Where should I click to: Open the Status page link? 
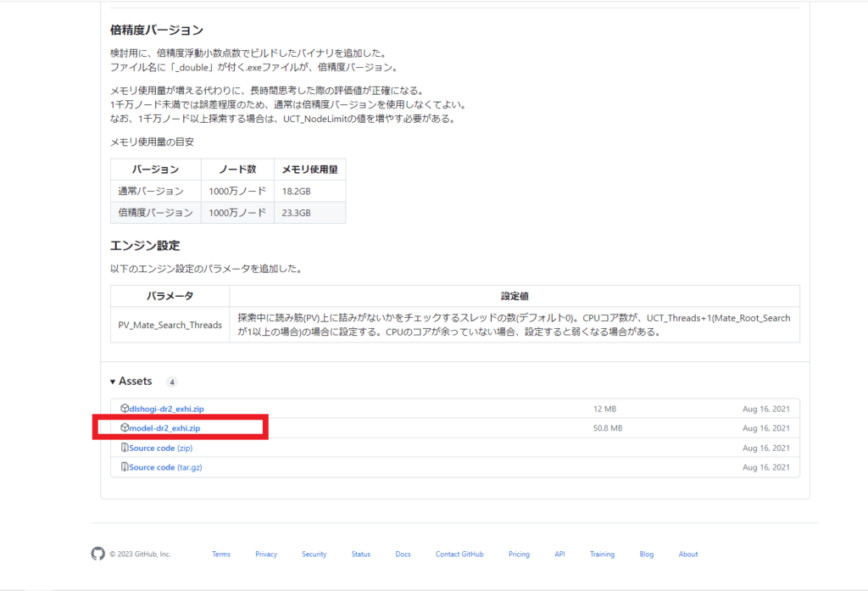coord(360,554)
